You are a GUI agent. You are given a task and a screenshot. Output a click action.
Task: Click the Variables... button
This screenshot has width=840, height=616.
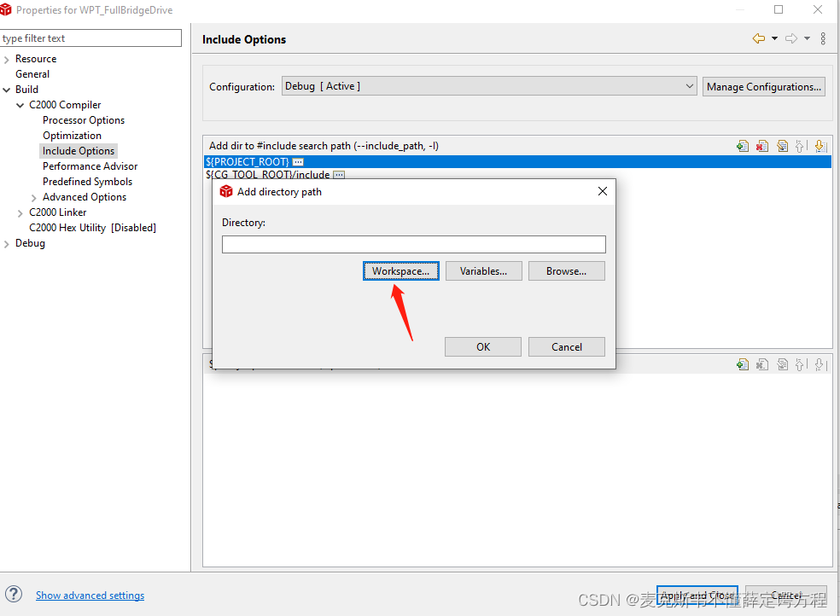coord(483,270)
